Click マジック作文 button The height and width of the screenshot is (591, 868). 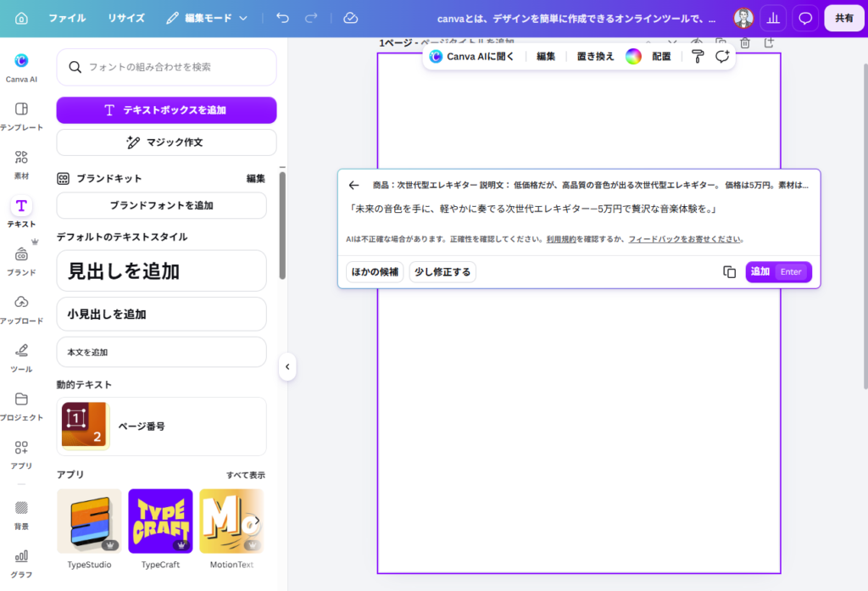click(166, 142)
